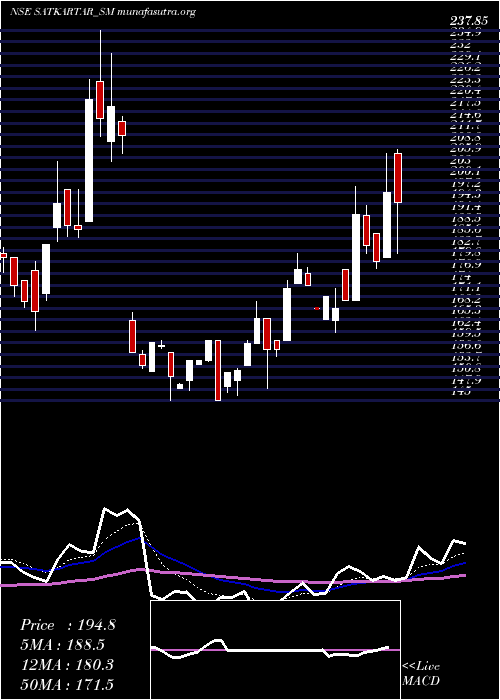Click the MACD inset chart box

click(275, 650)
